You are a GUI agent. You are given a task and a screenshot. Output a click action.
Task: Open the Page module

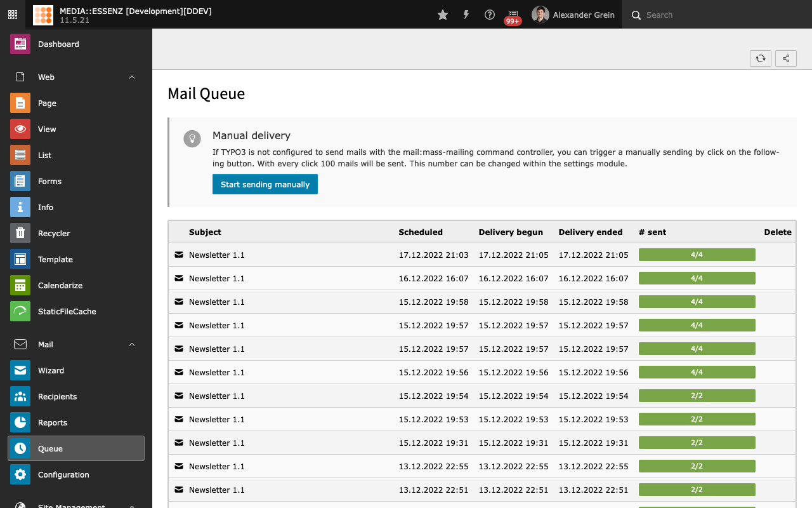[76, 103]
